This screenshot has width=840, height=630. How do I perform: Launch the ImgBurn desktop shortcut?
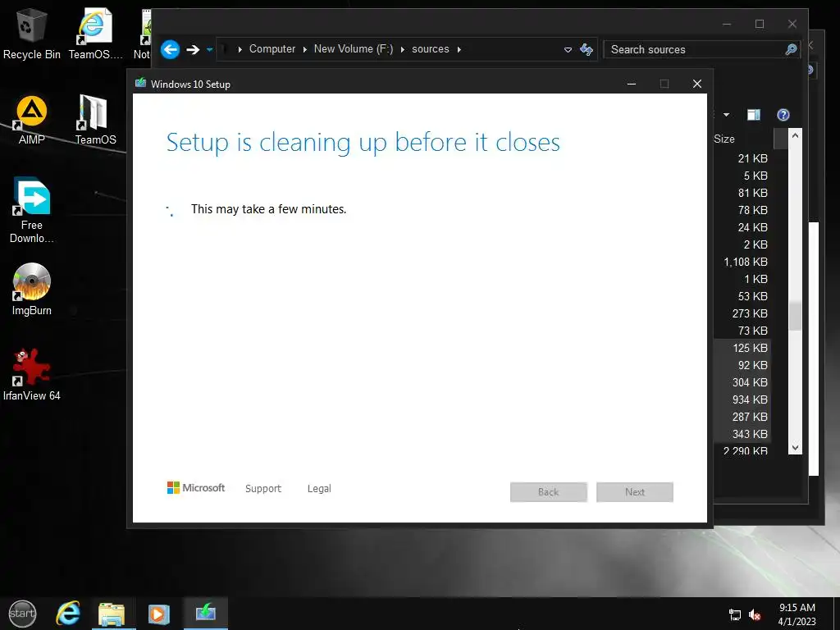[x=32, y=290]
